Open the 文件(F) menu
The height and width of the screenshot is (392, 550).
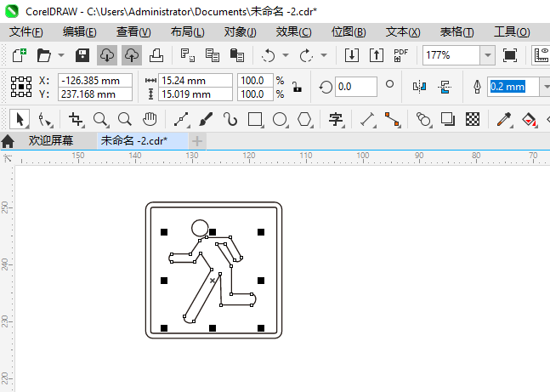point(26,32)
